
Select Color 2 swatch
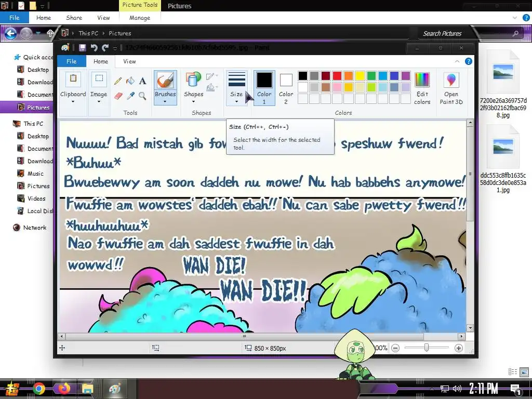pyautogui.click(x=286, y=88)
